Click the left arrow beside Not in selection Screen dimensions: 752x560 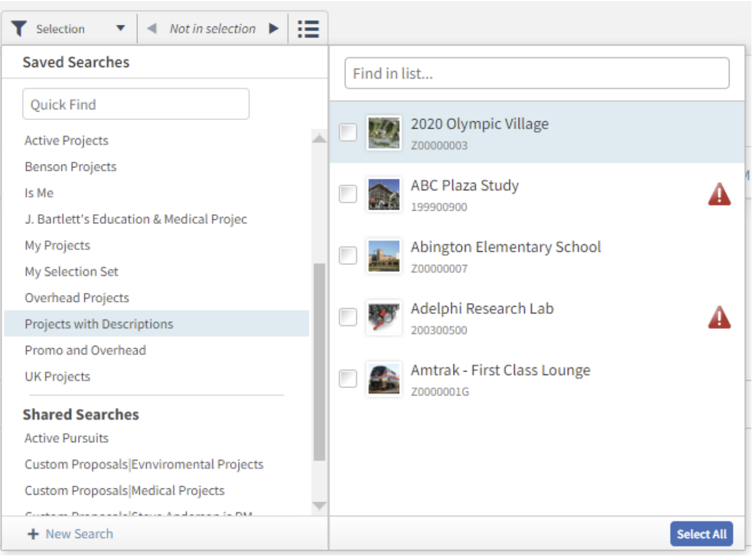(x=153, y=28)
